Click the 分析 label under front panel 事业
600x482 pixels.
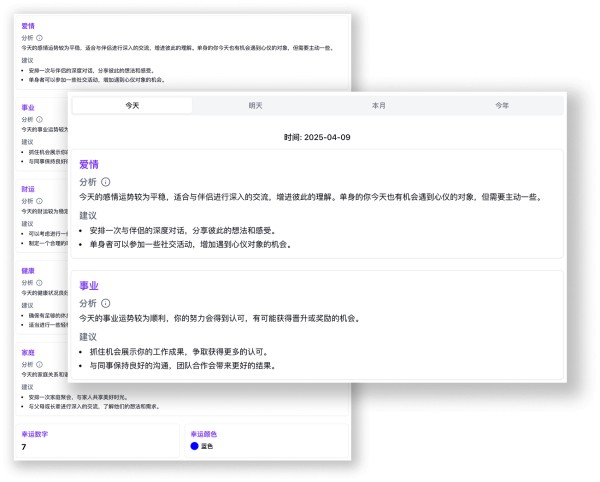(88, 303)
